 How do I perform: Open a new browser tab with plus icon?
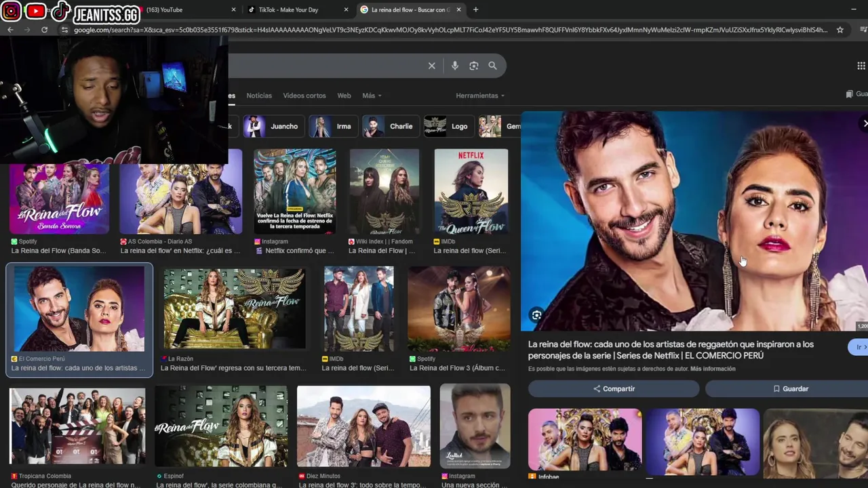pos(475,9)
